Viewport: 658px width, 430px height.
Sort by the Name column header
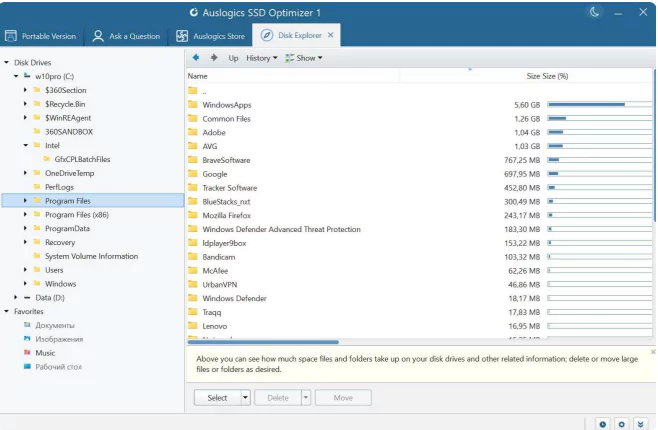pyautogui.click(x=293, y=76)
